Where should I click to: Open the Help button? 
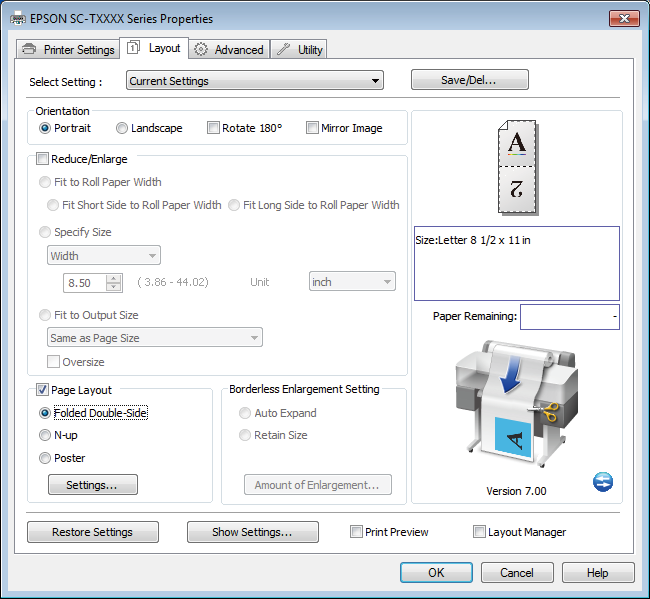(x=598, y=572)
